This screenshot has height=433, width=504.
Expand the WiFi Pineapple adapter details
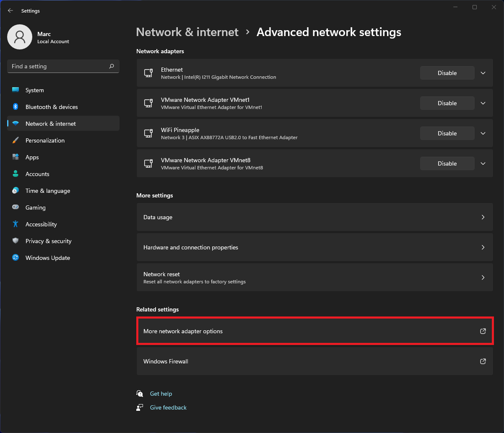pos(483,133)
